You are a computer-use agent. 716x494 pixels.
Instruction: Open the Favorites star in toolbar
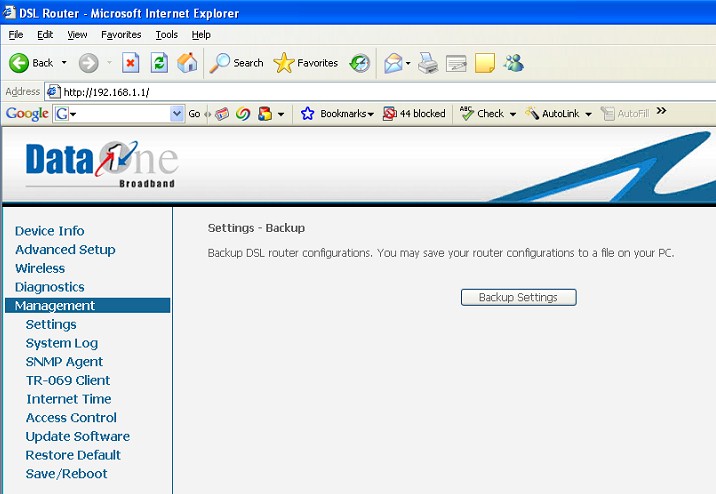tap(284, 63)
